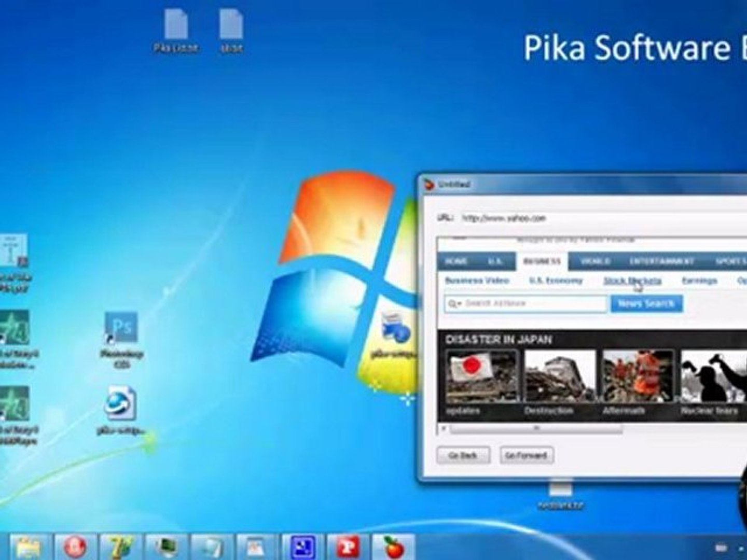This screenshot has height=560, width=747.
Task: Open the red apple icon in the taskbar
Action: pyautogui.click(x=393, y=547)
